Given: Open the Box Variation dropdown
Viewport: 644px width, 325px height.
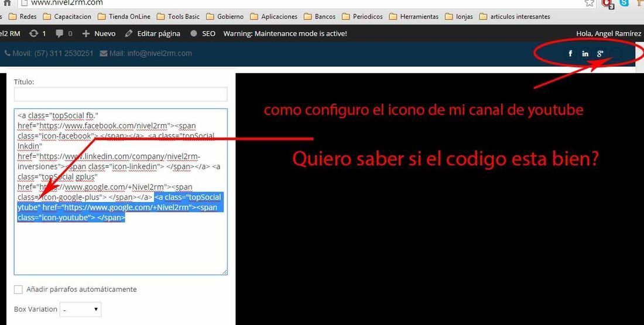Looking at the screenshot, I should 81,309.
